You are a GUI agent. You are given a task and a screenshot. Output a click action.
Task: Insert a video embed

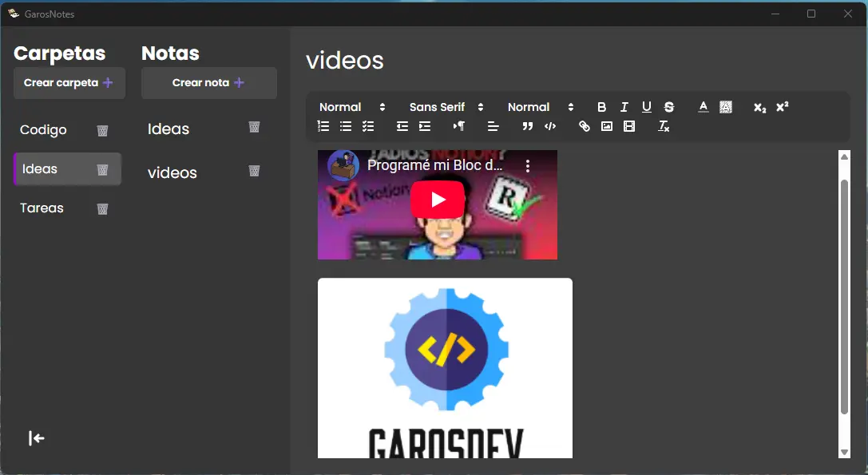[629, 126]
